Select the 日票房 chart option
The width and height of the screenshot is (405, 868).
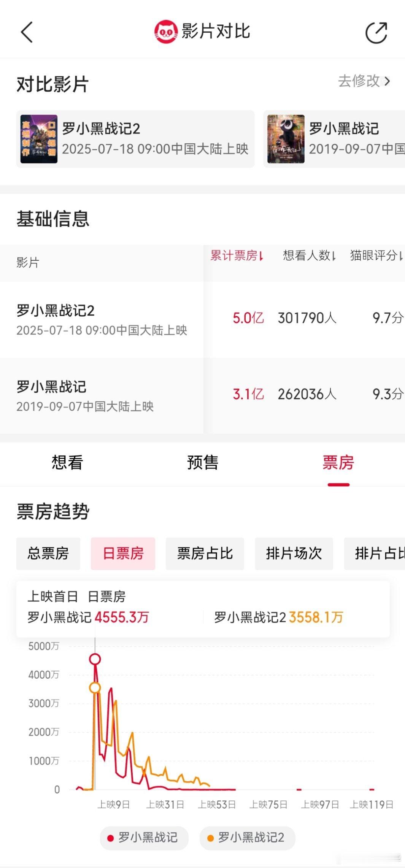click(x=123, y=554)
